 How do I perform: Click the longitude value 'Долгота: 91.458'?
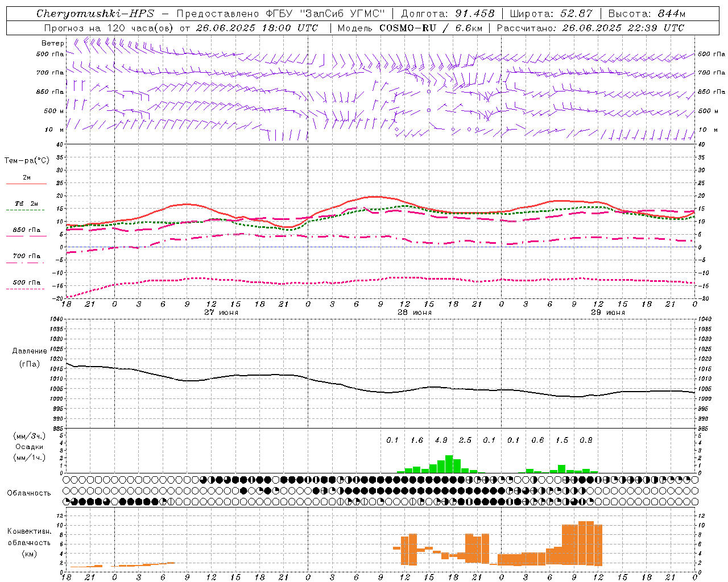[448, 14]
